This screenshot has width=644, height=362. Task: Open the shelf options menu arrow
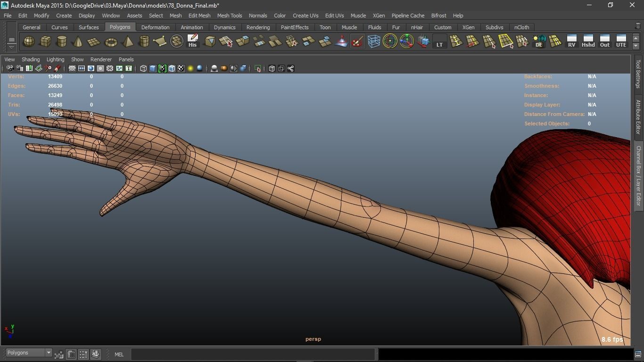pos(12,47)
